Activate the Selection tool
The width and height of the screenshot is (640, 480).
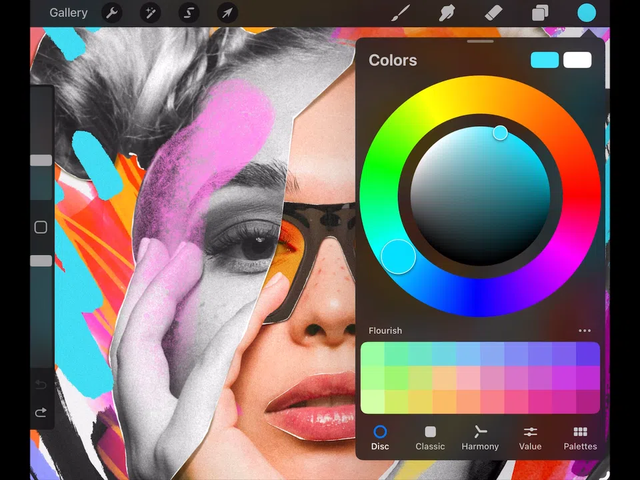(x=189, y=13)
